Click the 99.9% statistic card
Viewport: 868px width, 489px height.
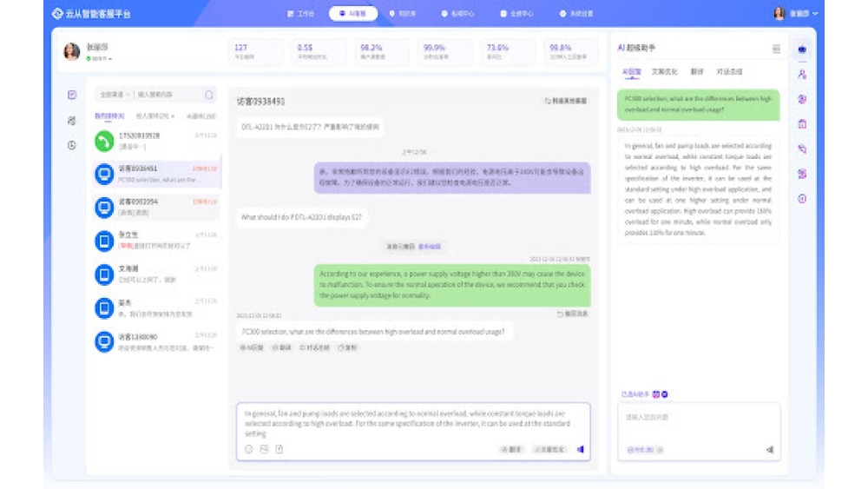pyautogui.click(x=444, y=51)
